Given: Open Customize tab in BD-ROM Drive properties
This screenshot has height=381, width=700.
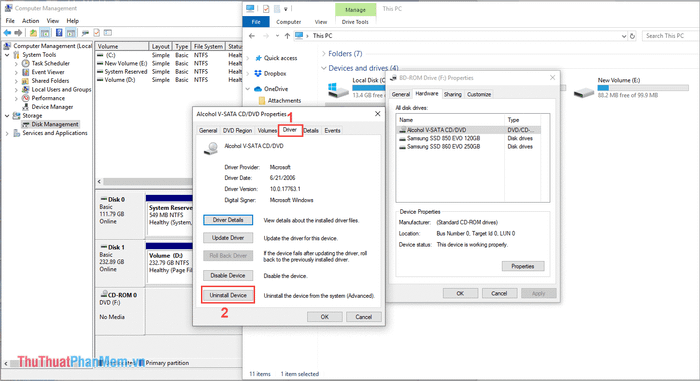Looking at the screenshot, I should (479, 94).
